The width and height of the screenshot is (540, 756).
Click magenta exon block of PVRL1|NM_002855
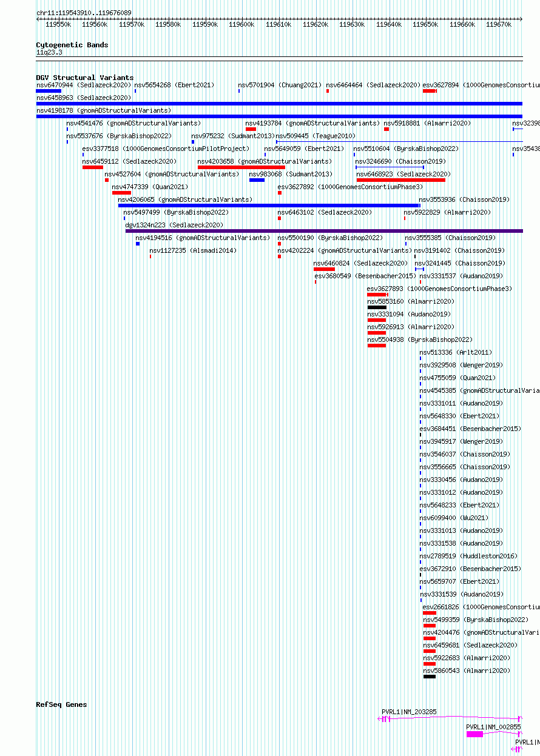(x=474, y=734)
